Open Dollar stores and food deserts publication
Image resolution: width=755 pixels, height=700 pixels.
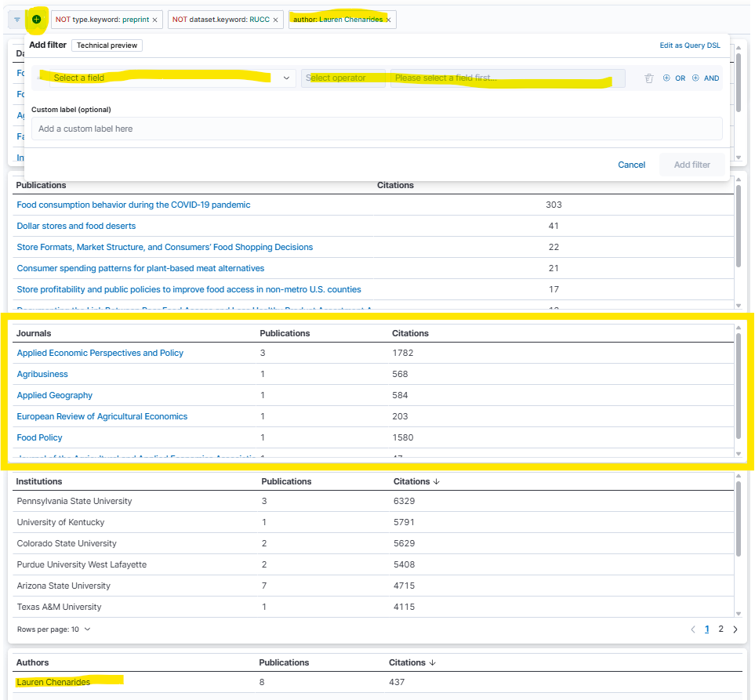coord(76,226)
